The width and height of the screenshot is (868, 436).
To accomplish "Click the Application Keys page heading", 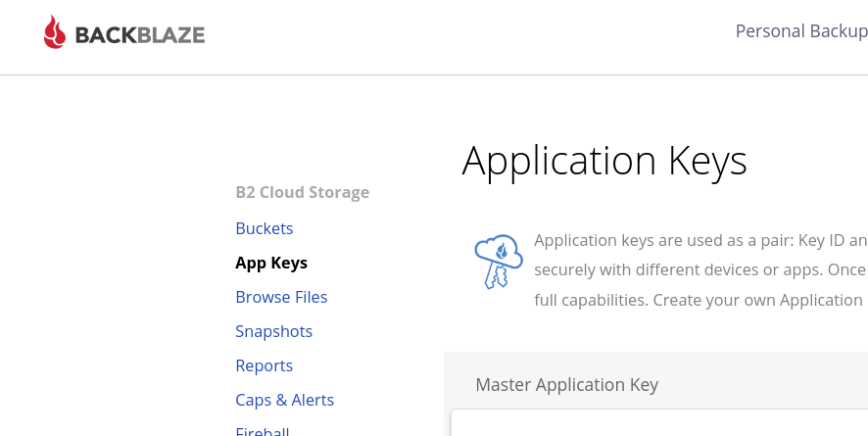I will pos(603,161).
